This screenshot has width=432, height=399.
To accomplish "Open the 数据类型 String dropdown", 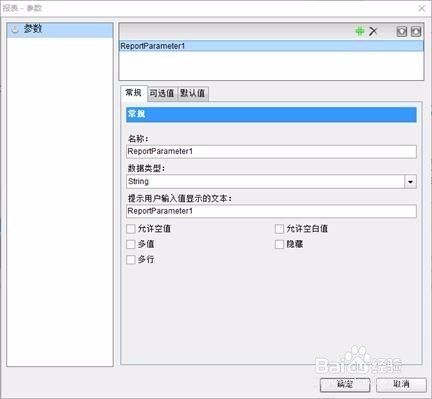I will pyautogui.click(x=410, y=182).
